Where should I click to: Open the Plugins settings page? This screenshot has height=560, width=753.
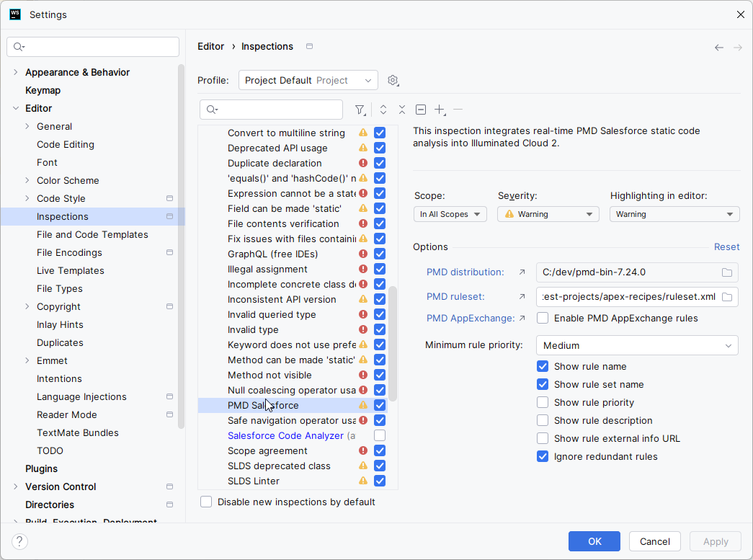[x=41, y=468]
